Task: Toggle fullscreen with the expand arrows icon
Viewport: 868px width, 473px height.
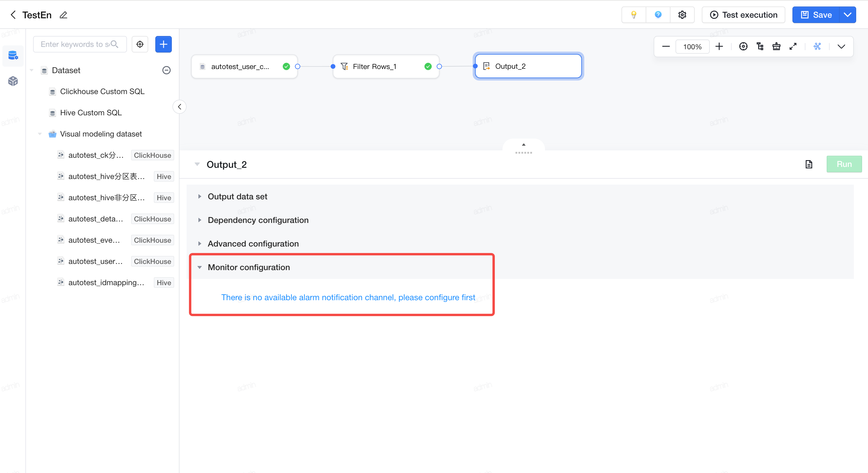Action: (793, 47)
